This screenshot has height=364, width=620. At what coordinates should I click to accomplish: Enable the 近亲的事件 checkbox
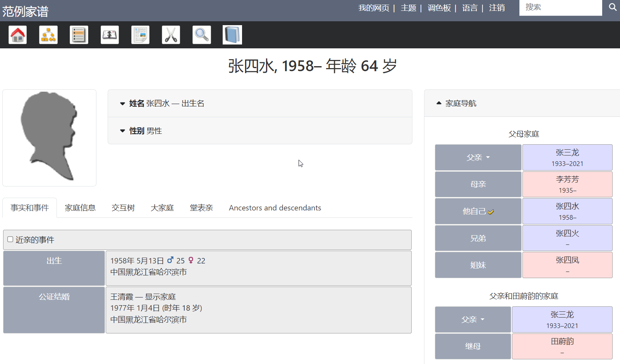tap(10, 239)
